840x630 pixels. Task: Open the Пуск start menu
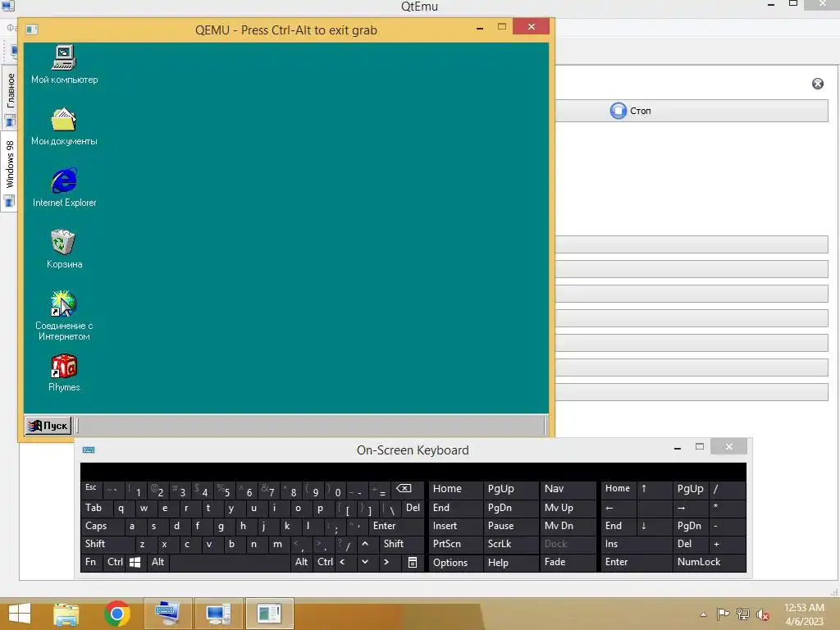pyautogui.click(x=48, y=426)
